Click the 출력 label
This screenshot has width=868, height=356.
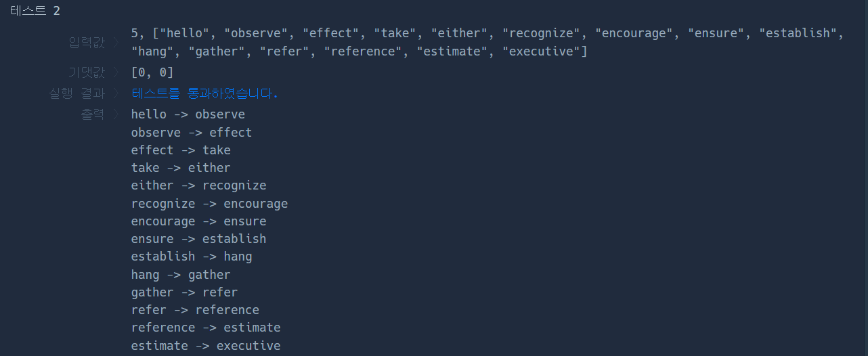[x=93, y=114]
